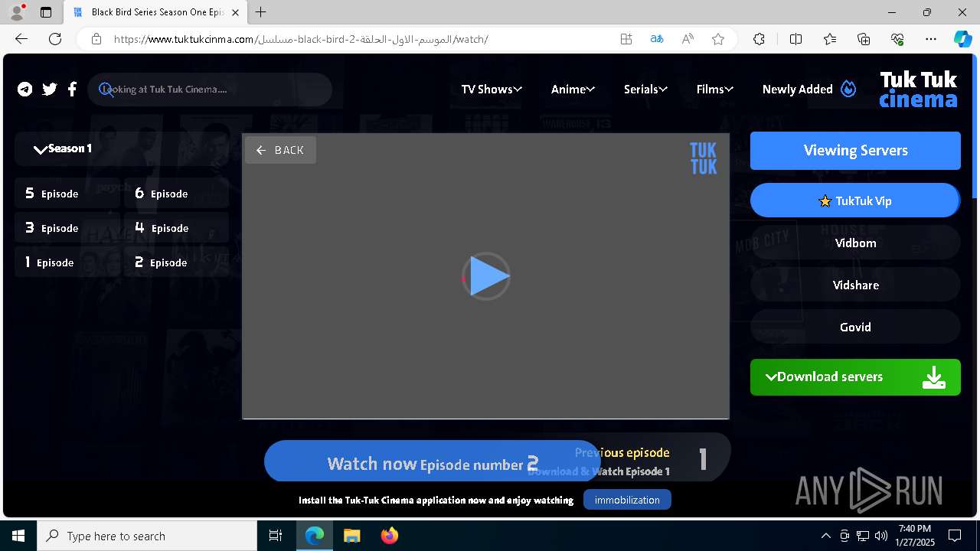Open the Copilot sidebar

point(962,39)
